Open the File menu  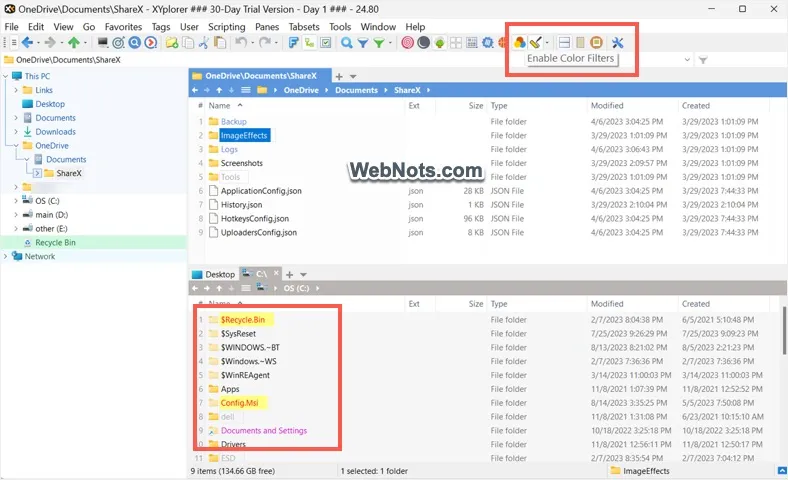(x=11, y=27)
